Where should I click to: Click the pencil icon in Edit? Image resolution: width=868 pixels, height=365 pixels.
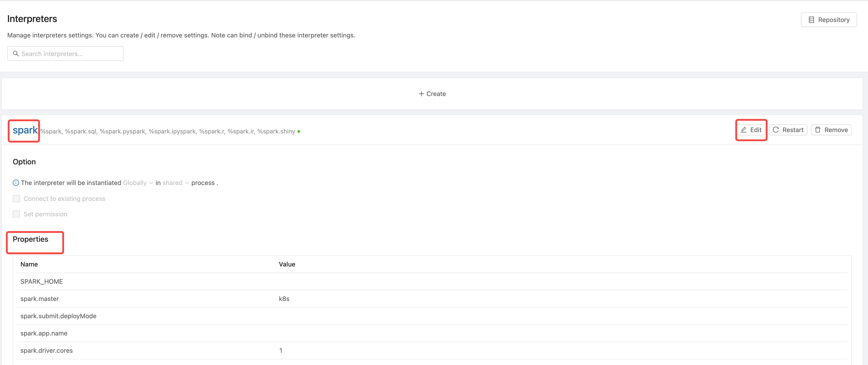coord(744,130)
